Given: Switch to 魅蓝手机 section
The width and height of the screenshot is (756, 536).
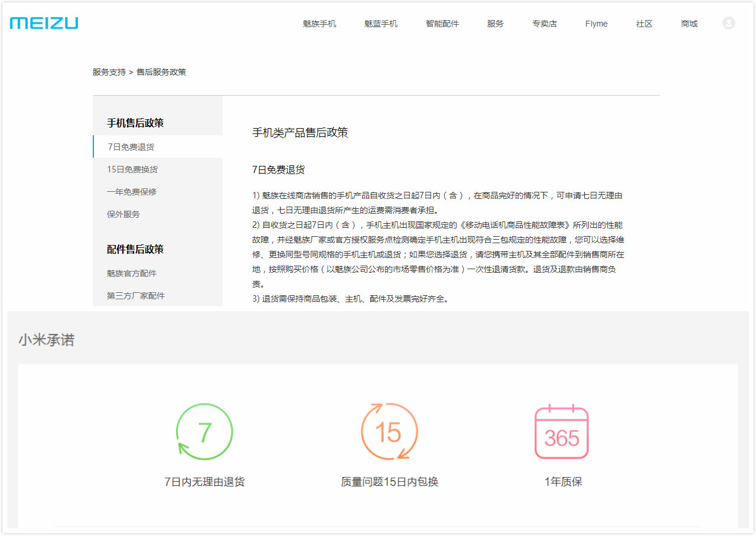Looking at the screenshot, I should pyautogui.click(x=380, y=24).
